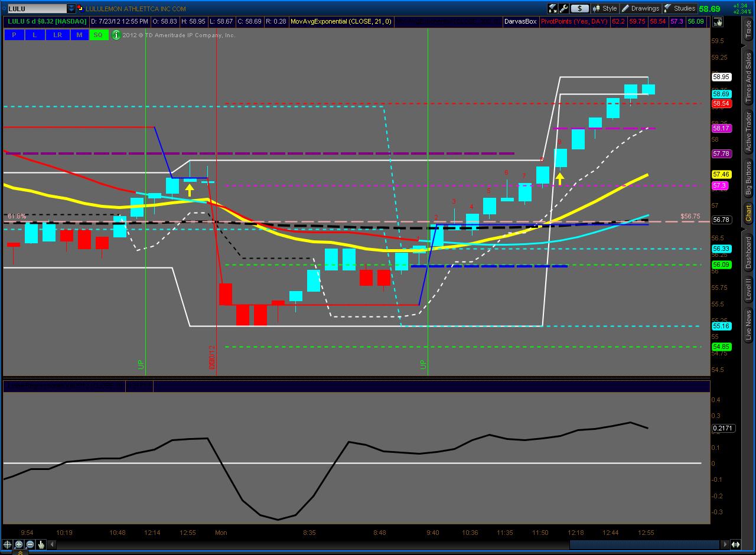Click the 54.85 green price bubble
The image size is (756, 555).
click(x=721, y=347)
